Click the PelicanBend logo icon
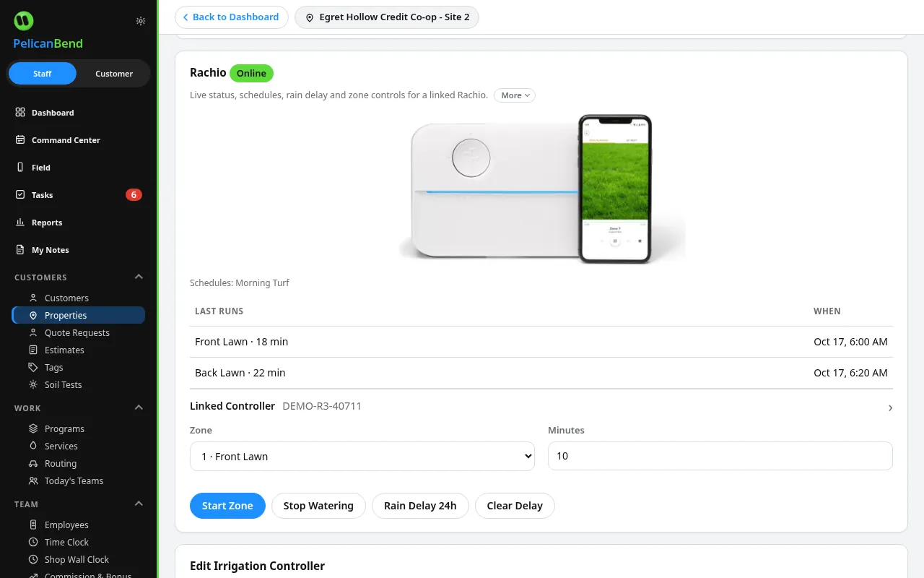The height and width of the screenshot is (578, 924). tap(24, 21)
